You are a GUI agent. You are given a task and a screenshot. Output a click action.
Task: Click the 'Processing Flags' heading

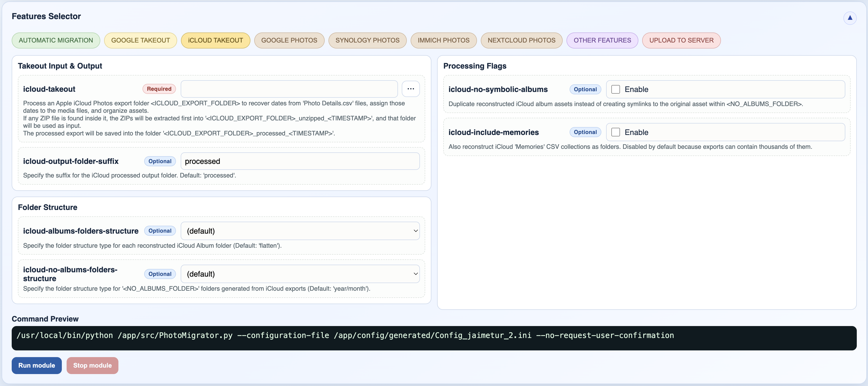475,66
